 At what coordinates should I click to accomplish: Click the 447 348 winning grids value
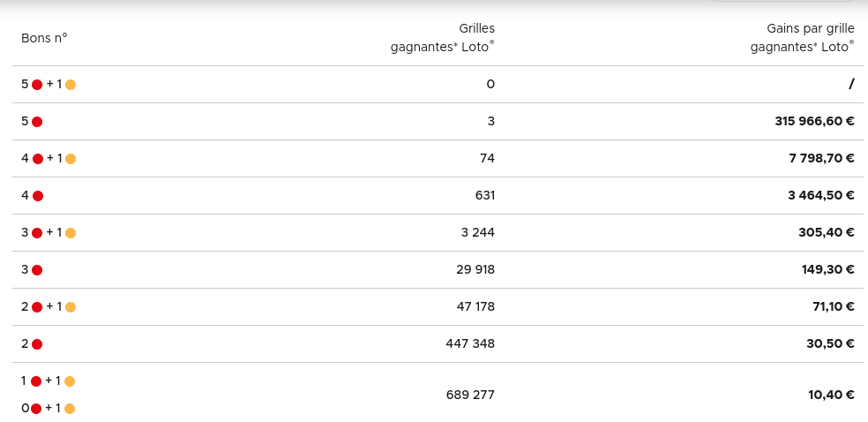(x=470, y=344)
